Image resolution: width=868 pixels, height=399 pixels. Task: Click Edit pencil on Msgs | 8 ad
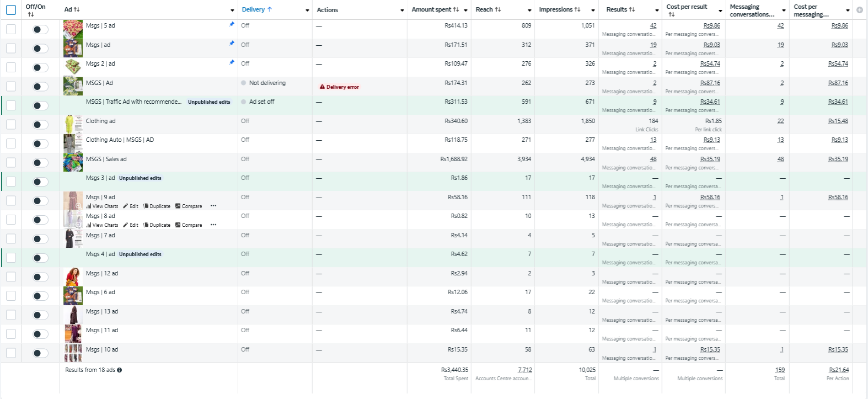pos(131,225)
